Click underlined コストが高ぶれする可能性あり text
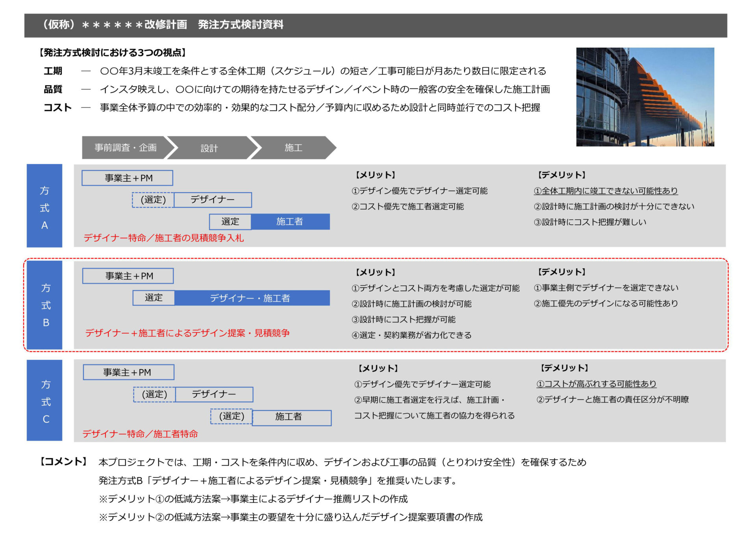Viewport: 756px width, 535px height. 596,384
